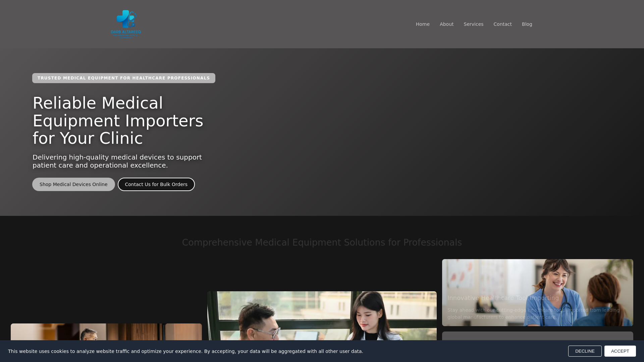Click the cookie notice message text

185,351
